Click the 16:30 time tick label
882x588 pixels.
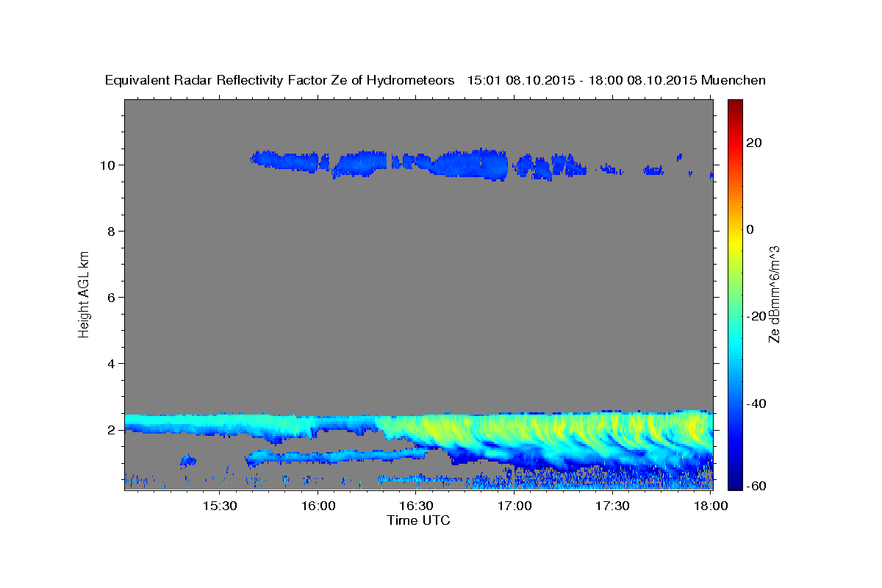tap(416, 506)
